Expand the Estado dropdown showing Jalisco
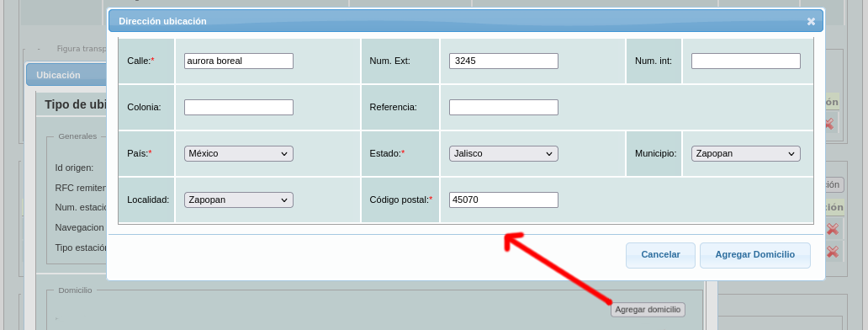Viewport: 868px width, 330px height. click(x=503, y=153)
